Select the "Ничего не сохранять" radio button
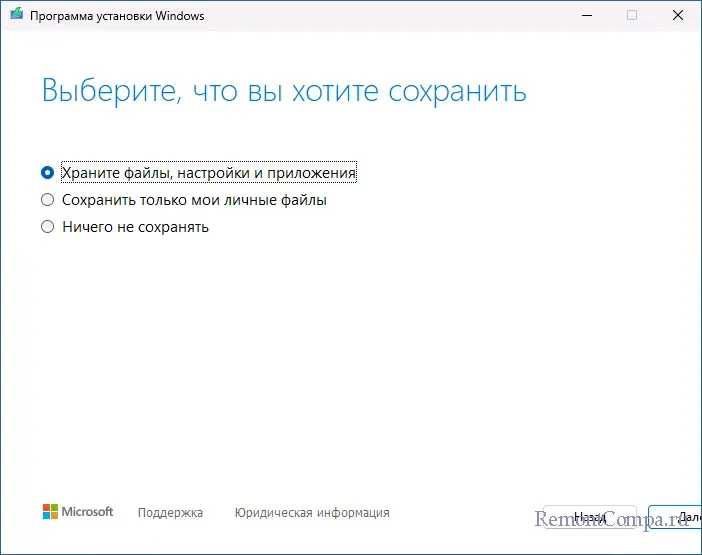 coord(47,227)
